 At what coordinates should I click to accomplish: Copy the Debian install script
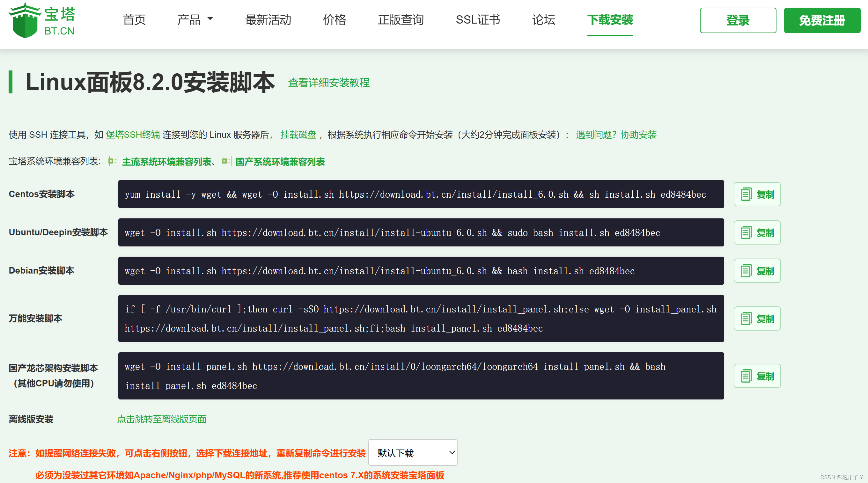[757, 271]
